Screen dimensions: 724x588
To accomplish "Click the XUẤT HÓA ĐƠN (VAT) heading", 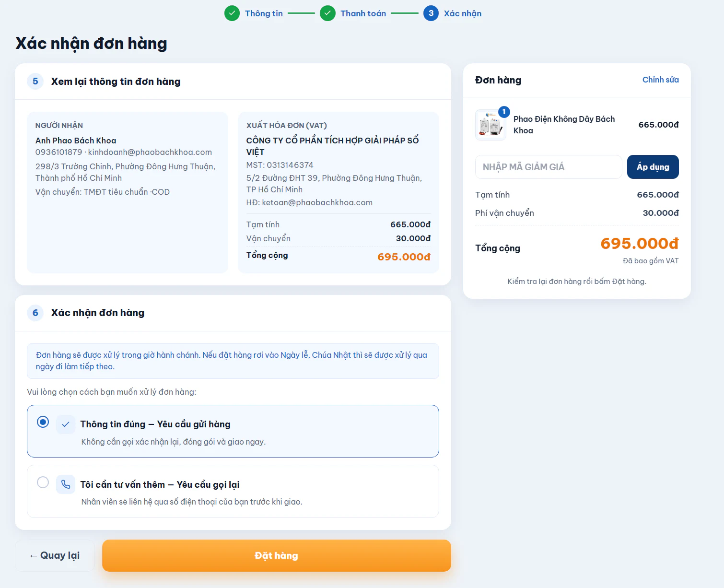I will (287, 126).
